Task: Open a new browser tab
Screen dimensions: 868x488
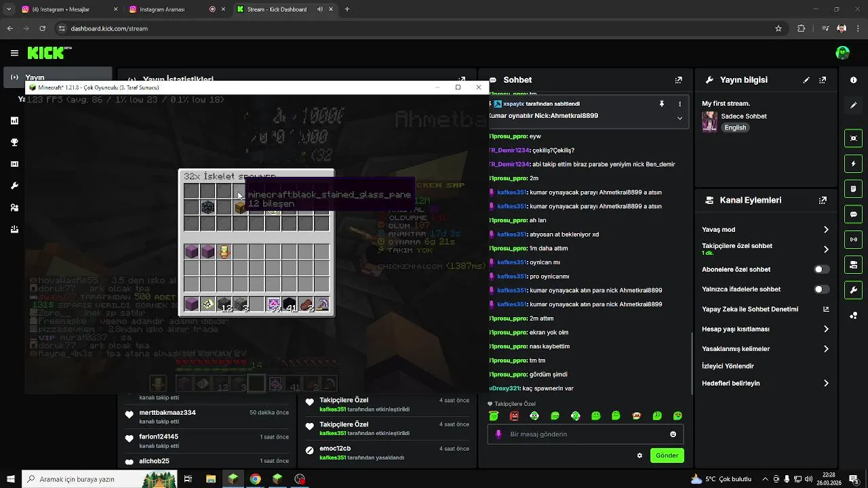Action: [347, 9]
